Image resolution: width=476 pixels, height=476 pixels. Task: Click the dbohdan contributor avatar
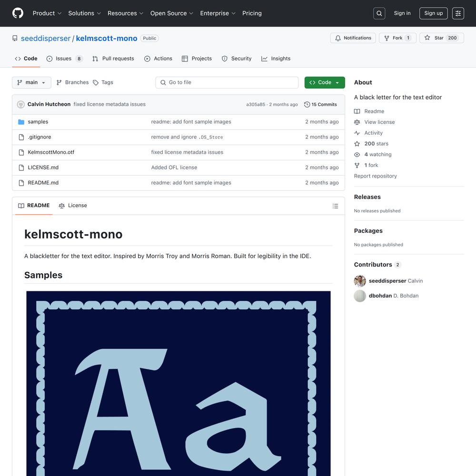(x=360, y=296)
